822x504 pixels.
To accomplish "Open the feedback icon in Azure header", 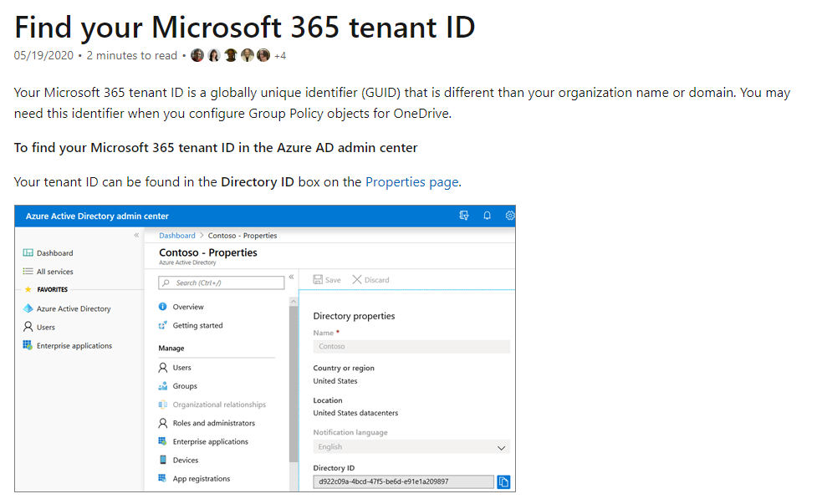I will (x=464, y=216).
